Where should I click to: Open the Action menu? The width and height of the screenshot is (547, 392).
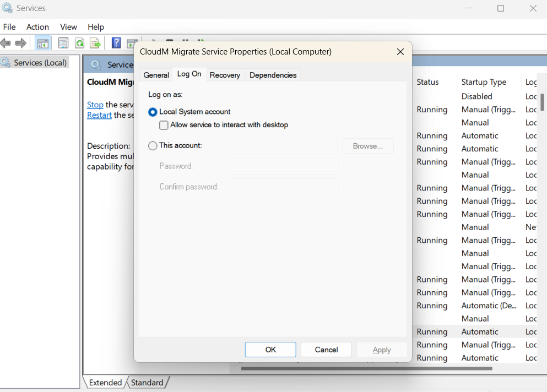pyautogui.click(x=37, y=27)
